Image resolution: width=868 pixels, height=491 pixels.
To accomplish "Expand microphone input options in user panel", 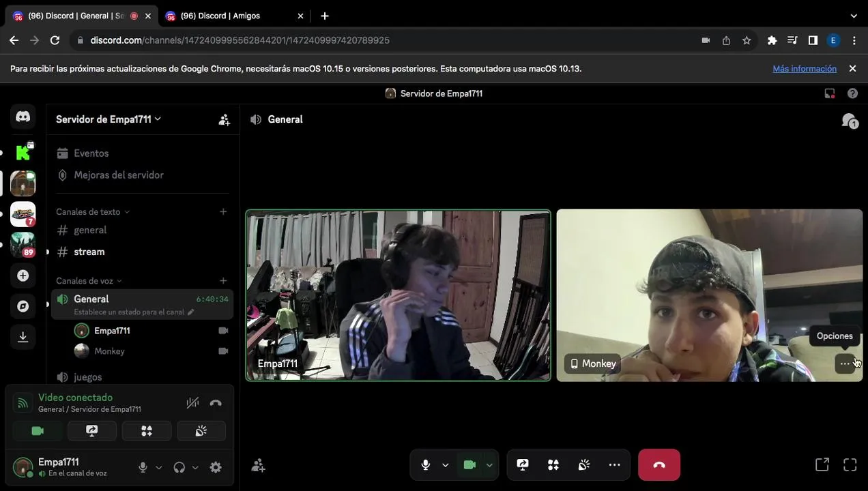I will pos(159,467).
